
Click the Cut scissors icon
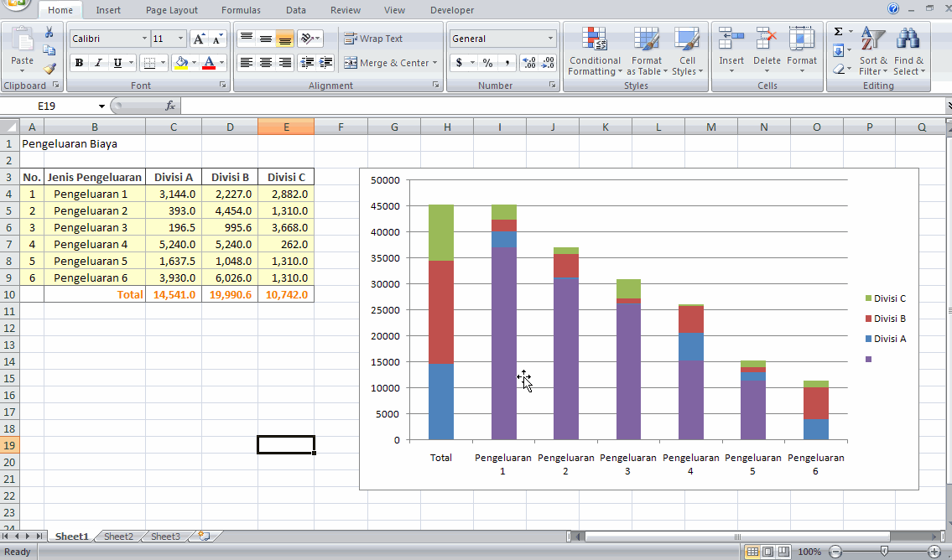pos(49,32)
